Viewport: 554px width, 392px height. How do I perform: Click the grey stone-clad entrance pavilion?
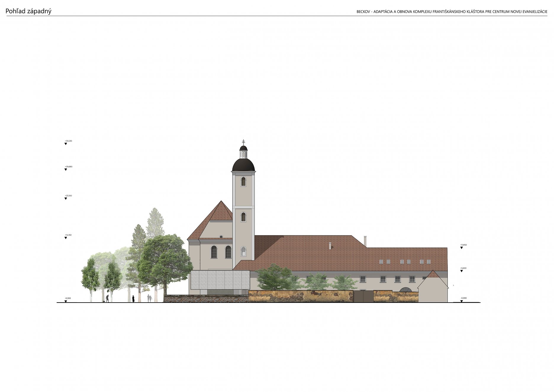tap(220, 280)
